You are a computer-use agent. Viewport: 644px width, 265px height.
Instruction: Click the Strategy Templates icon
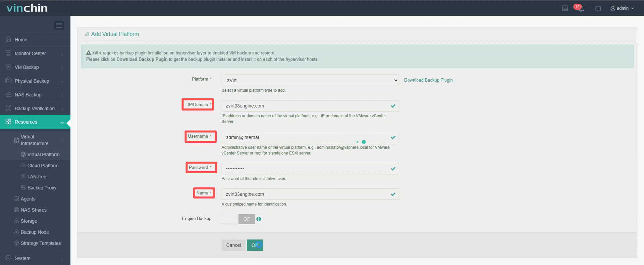(x=16, y=243)
